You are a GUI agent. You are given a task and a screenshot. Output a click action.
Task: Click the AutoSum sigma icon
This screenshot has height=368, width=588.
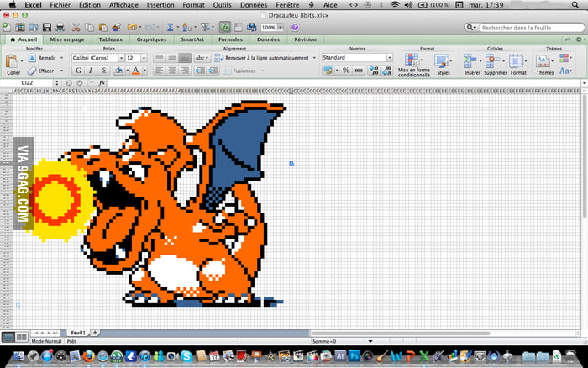pyautogui.click(x=171, y=28)
